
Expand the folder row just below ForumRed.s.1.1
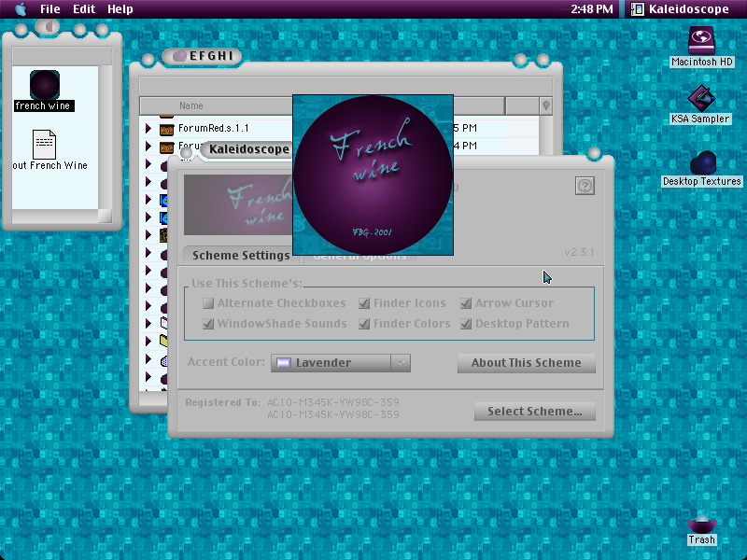pos(148,147)
